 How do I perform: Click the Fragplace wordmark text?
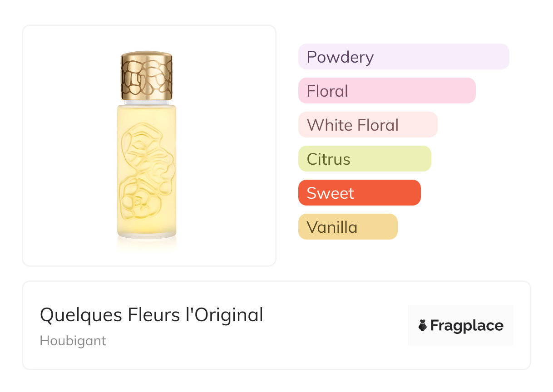(467, 325)
